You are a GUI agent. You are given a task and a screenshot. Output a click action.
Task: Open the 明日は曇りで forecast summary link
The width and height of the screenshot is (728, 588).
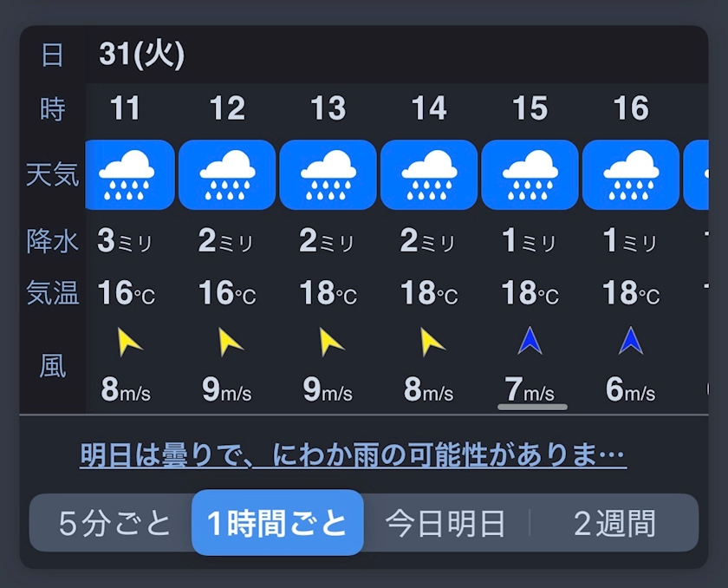click(353, 454)
